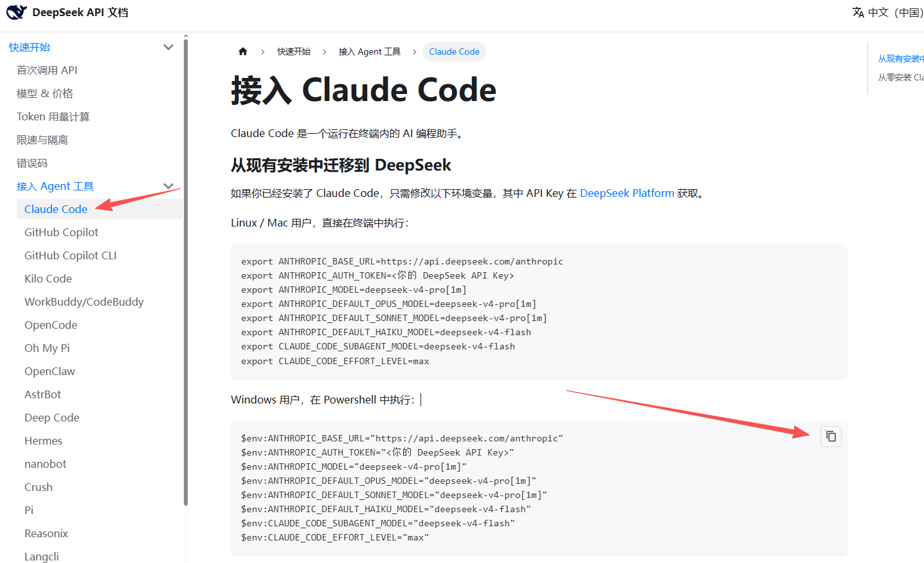Click export ANTHROPIC_BASE_URL line in Linux block

click(402, 261)
